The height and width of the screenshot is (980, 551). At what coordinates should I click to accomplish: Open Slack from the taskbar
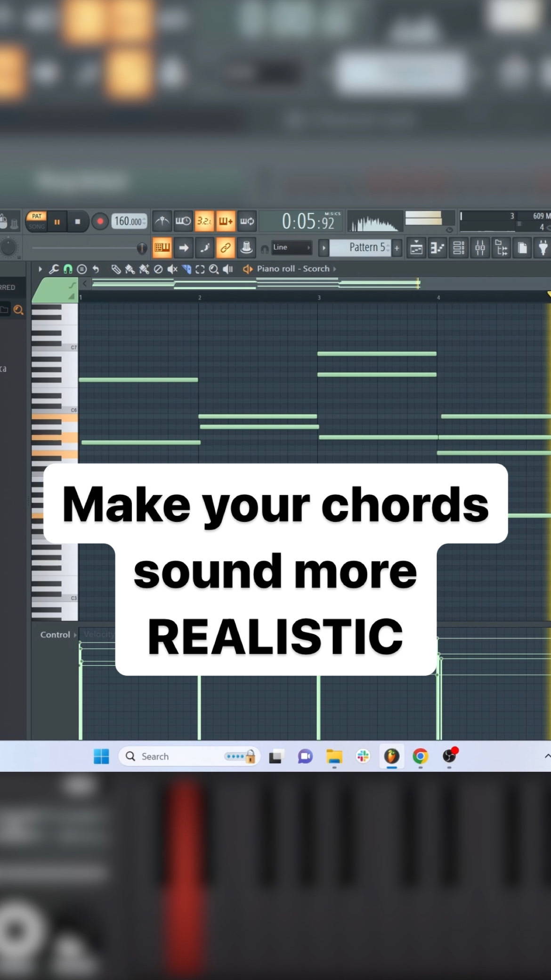pyautogui.click(x=363, y=756)
